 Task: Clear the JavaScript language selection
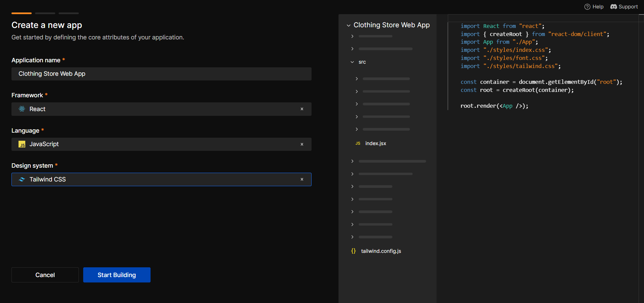(302, 144)
